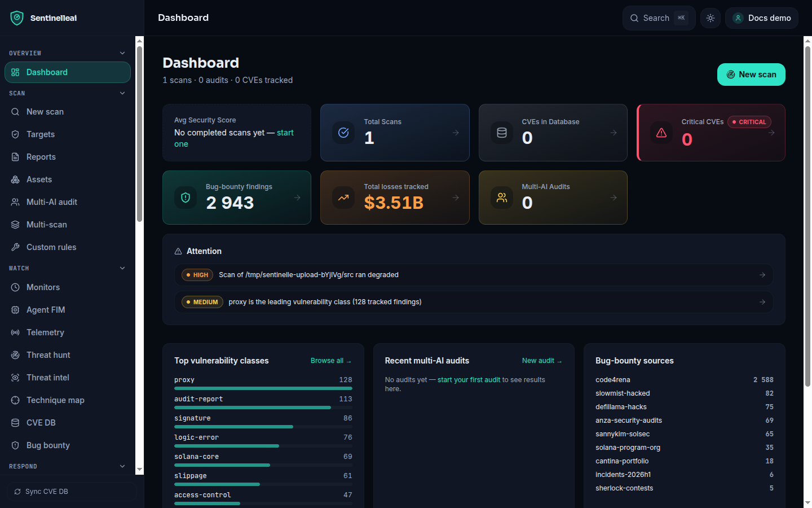Open the Browse all vulnerability classes link
Screen dimensions: 812x508
[x=331, y=361]
